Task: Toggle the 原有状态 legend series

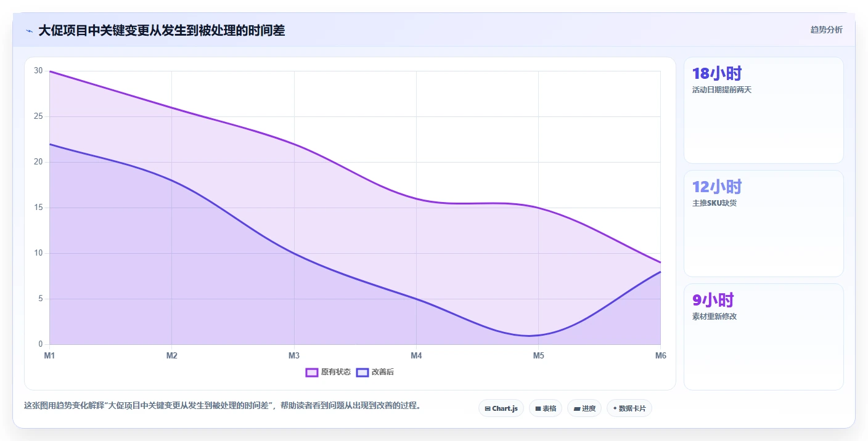Action: [x=329, y=372]
